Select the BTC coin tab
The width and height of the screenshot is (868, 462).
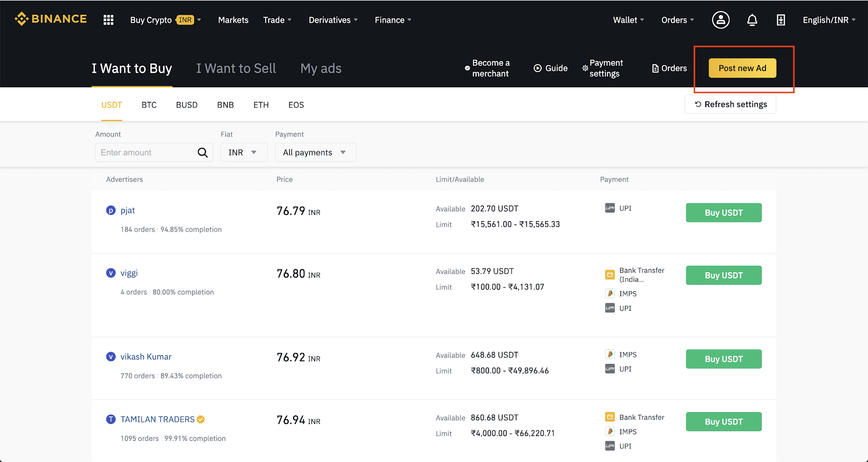[x=149, y=105]
